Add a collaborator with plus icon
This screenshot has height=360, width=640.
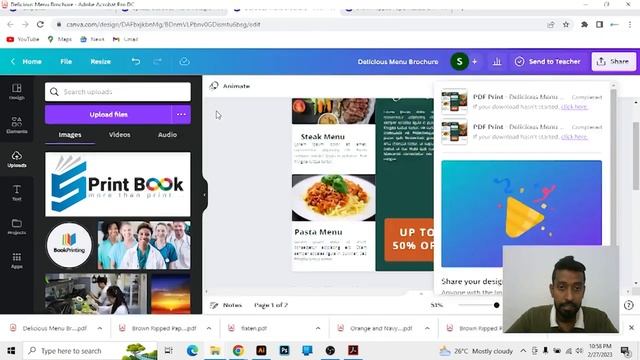475,62
